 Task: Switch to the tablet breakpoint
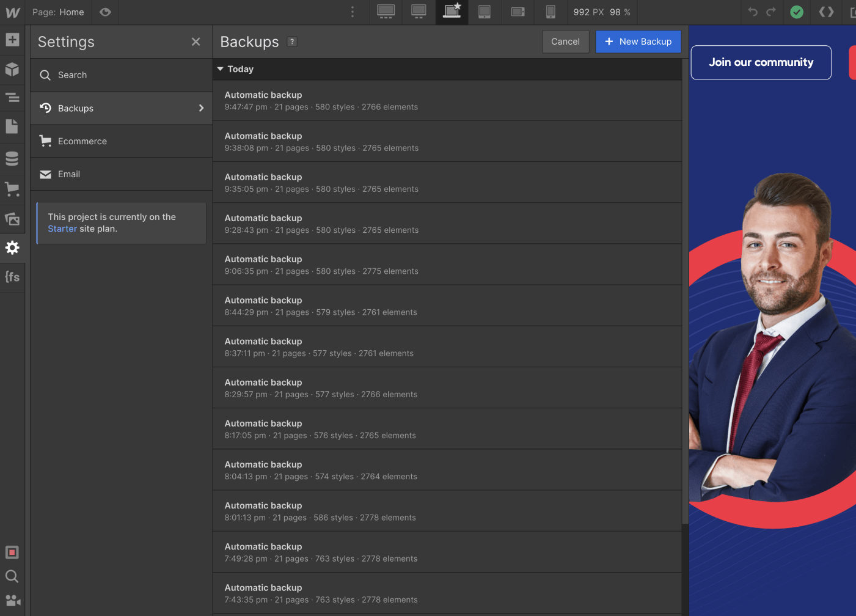coord(485,12)
